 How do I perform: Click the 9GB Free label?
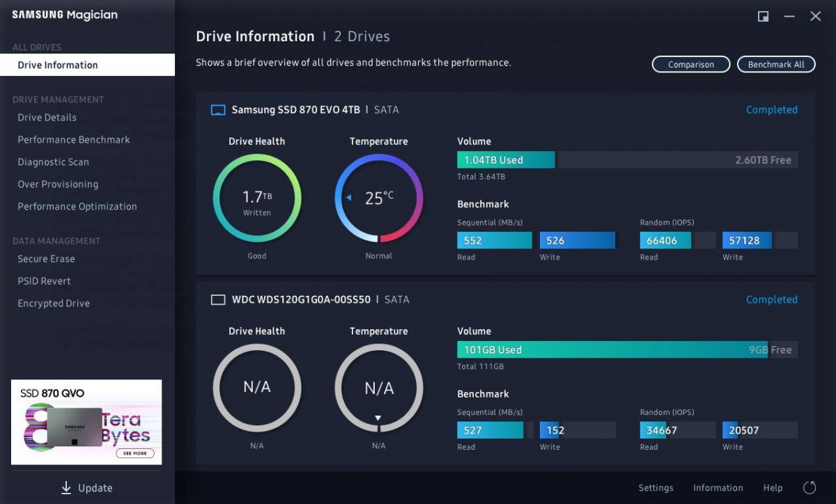pyautogui.click(x=771, y=350)
